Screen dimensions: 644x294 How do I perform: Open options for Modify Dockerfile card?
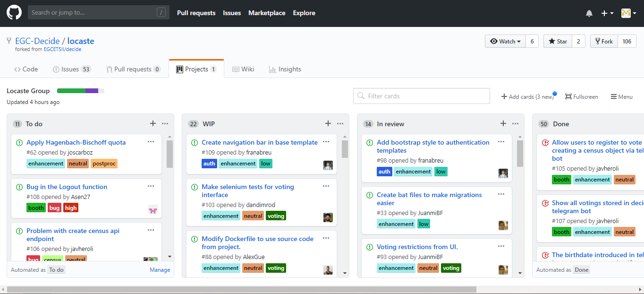[x=326, y=238]
